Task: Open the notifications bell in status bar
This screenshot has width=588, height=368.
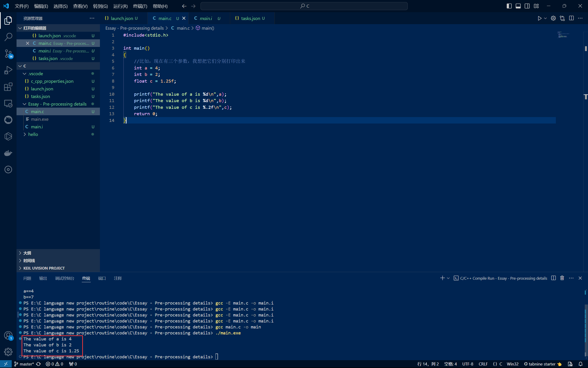Action: coord(581,364)
